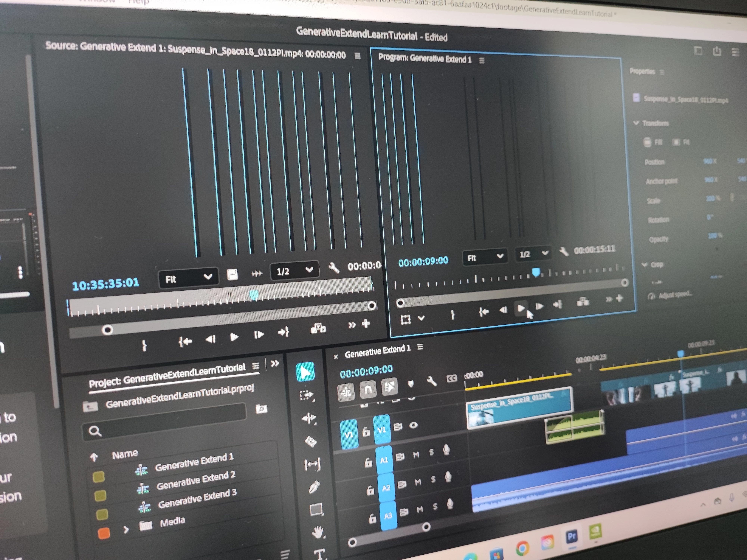Select the Track Select Forward tool
The height and width of the screenshot is (560, 747).
307,395
